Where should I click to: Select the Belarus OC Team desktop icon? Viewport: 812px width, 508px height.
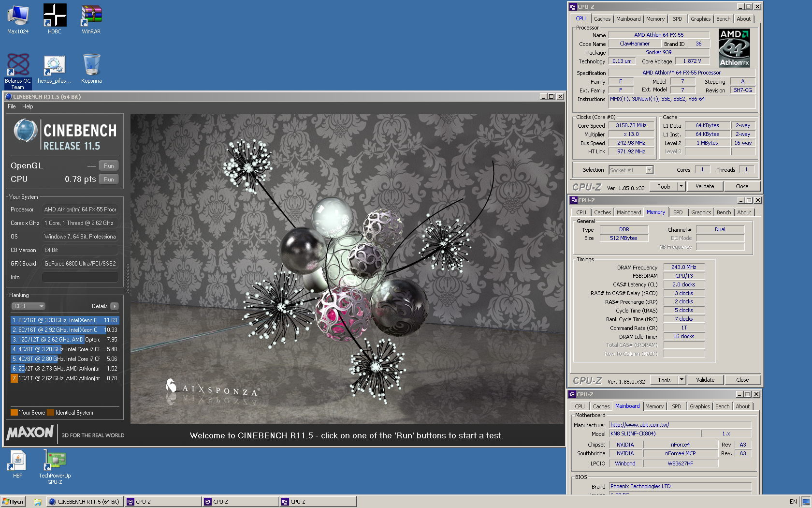point(18,72)
